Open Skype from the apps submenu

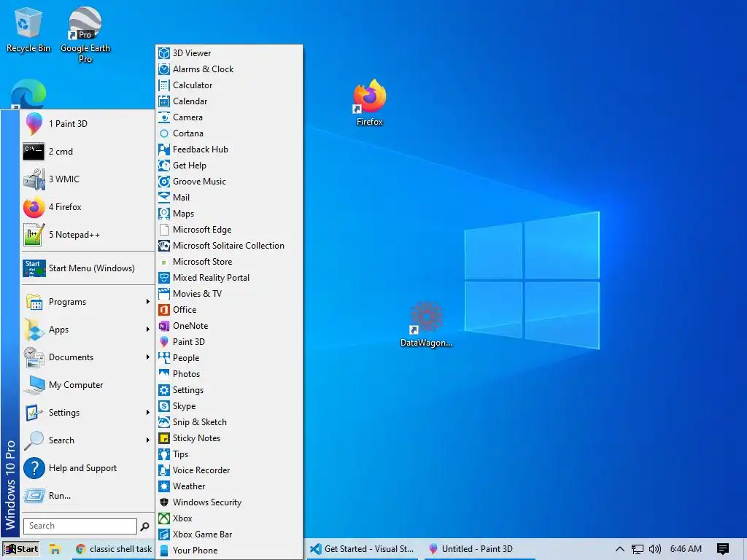229,405
